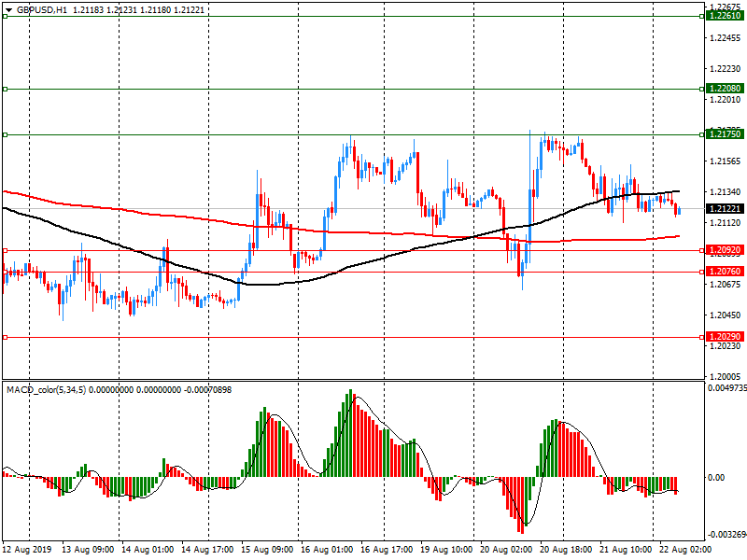This screenshot has height=560, width=747.
Task: Click the current price label 1.21221
Action: pyautogui.click(x=725, y=208)
